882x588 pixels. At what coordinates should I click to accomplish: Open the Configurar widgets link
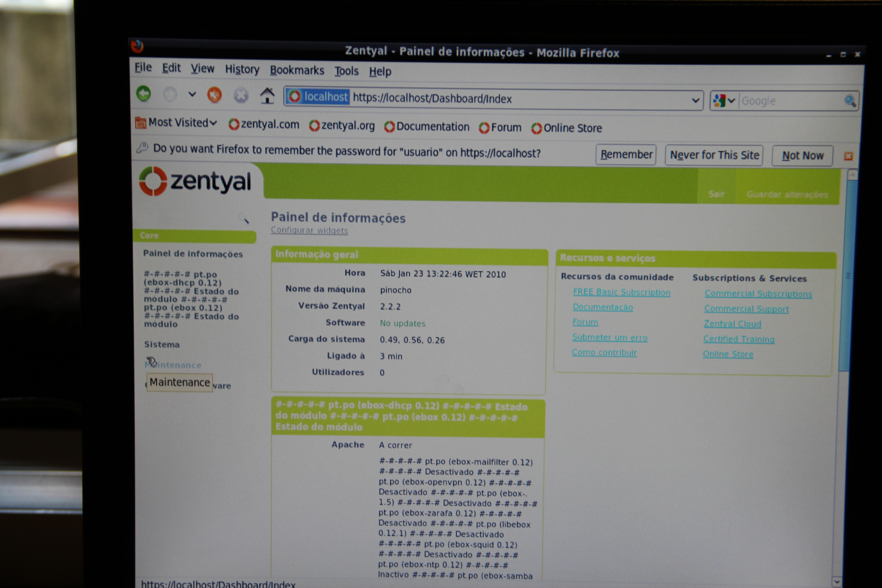[x=309, y=230]
